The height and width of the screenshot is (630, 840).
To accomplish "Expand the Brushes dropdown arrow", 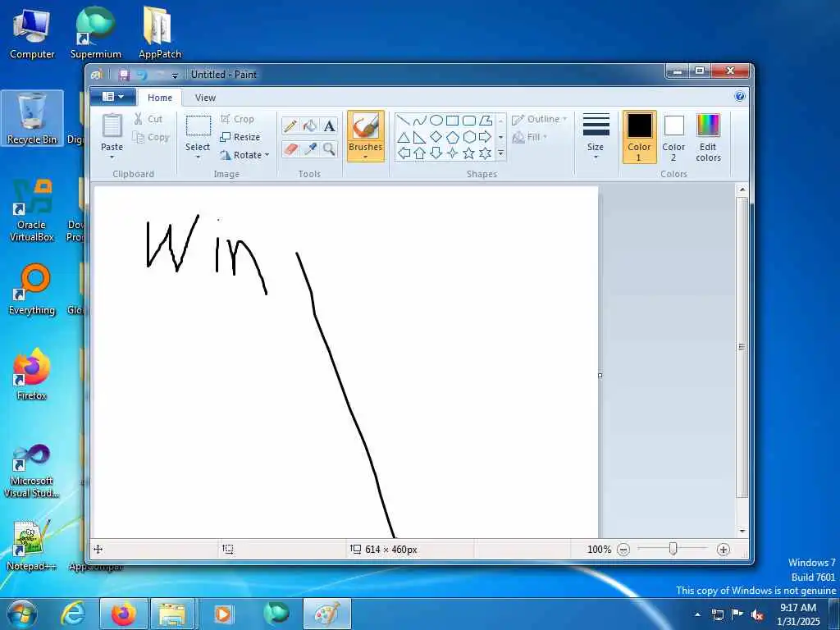I will pos(365,157).
